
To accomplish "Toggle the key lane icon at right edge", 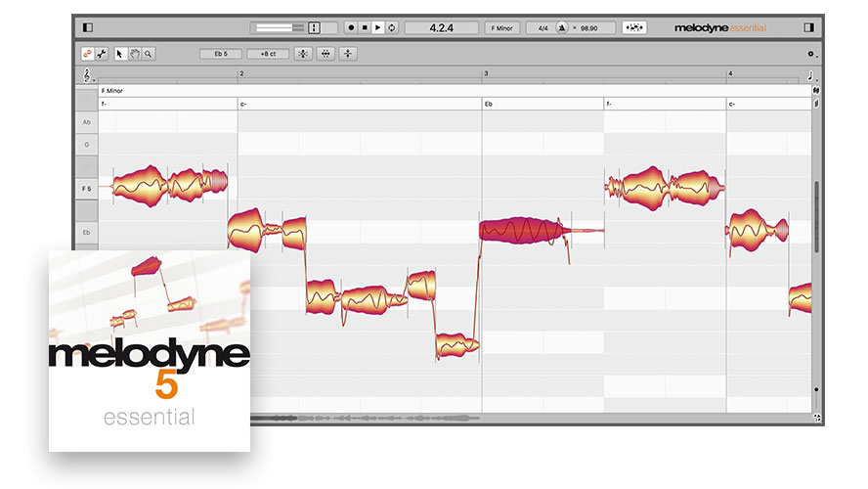I will tap(816, 90).
